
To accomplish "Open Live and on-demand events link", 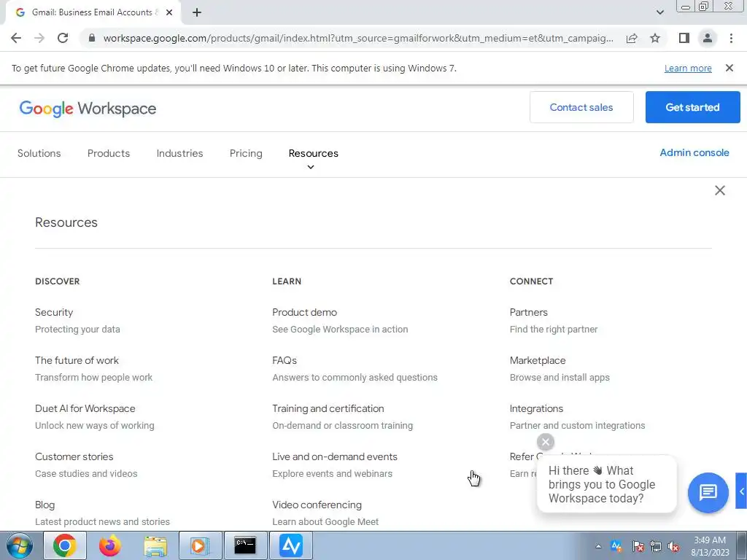I will [x=334, y=456].
